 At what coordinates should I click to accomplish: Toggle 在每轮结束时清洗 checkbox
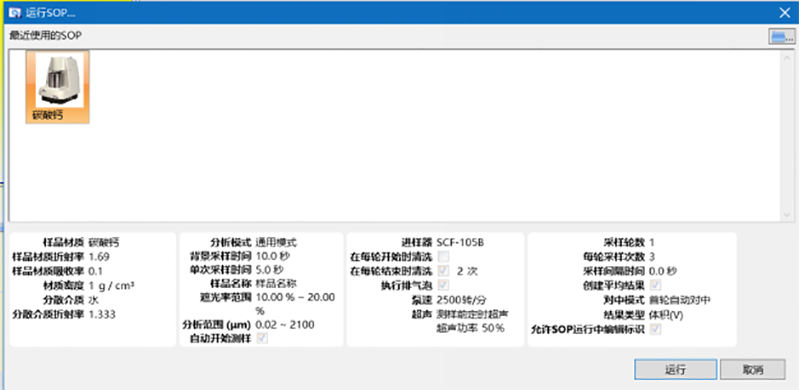coord(443,271)
